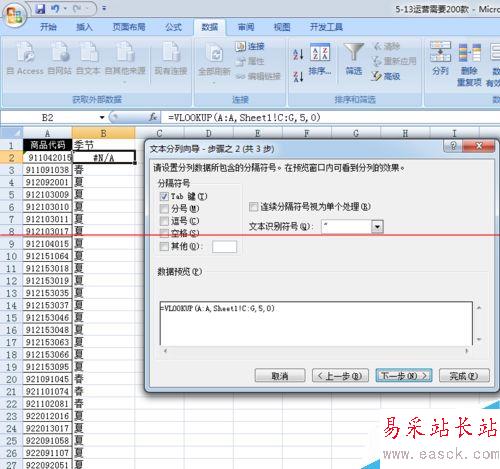Image resolution: width=500 pixels, height=469 pixels.
Task: Select column A header
Action: [47, 133]
